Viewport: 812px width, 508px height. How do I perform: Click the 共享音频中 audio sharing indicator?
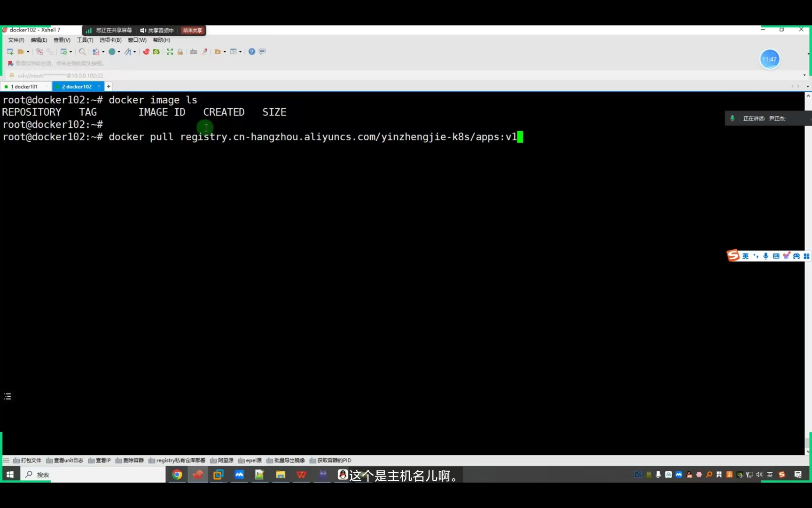pyautogui.click(x=157, y=31)
